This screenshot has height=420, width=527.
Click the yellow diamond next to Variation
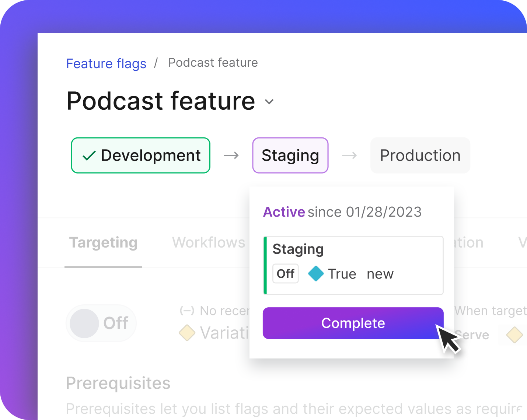tap(187, 333)
